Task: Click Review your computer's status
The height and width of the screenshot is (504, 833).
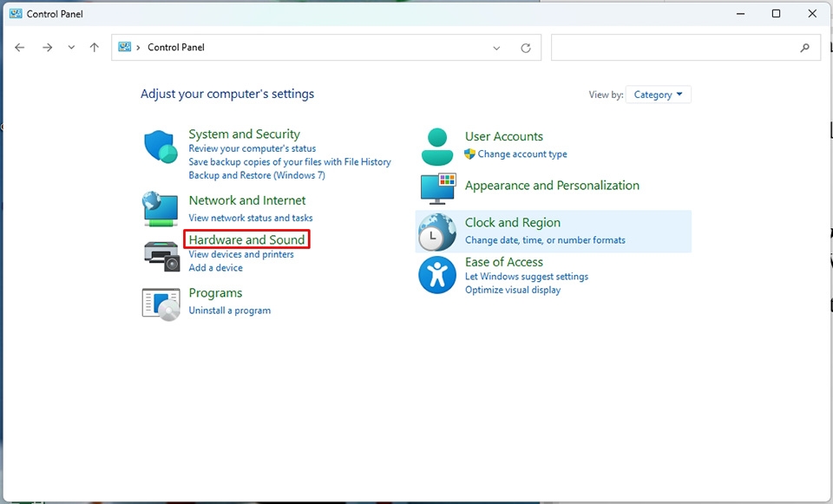Action: coord(253,148)
